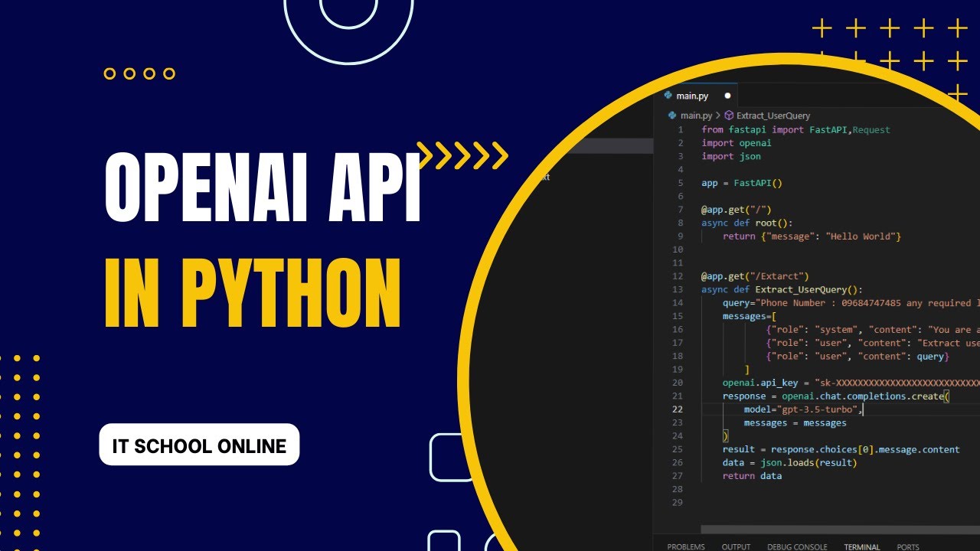Open the DEBUG CONSOLE panel tab
Image resolution: width=980 pixels, height=551 pixels.
click(797, 546)
